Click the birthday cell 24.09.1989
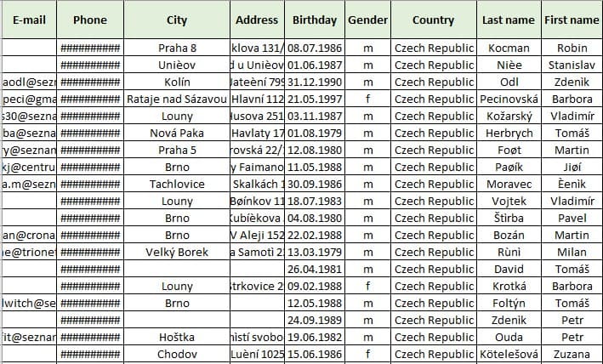Viewport: 603px width, 364px height. point(315,320)
